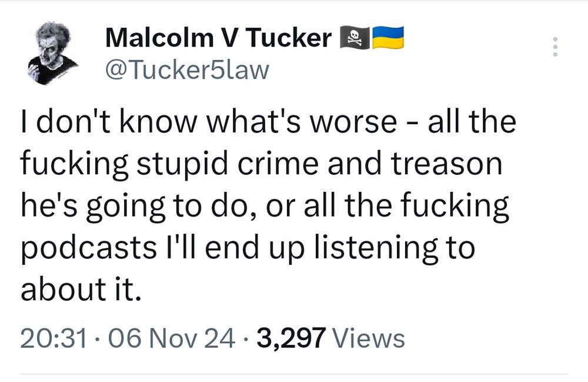Click the word crime in the tweet

click(x=278, y=164)
